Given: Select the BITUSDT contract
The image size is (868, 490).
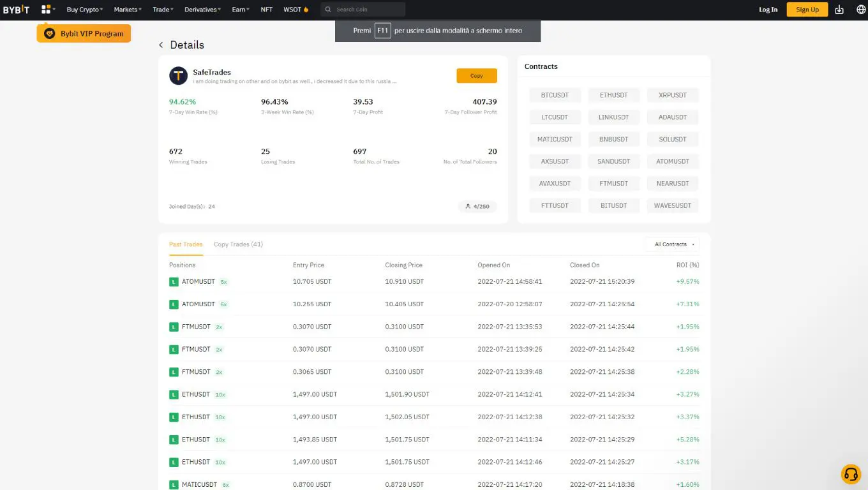Looking at the screenshot, I should tap(613, 205).
